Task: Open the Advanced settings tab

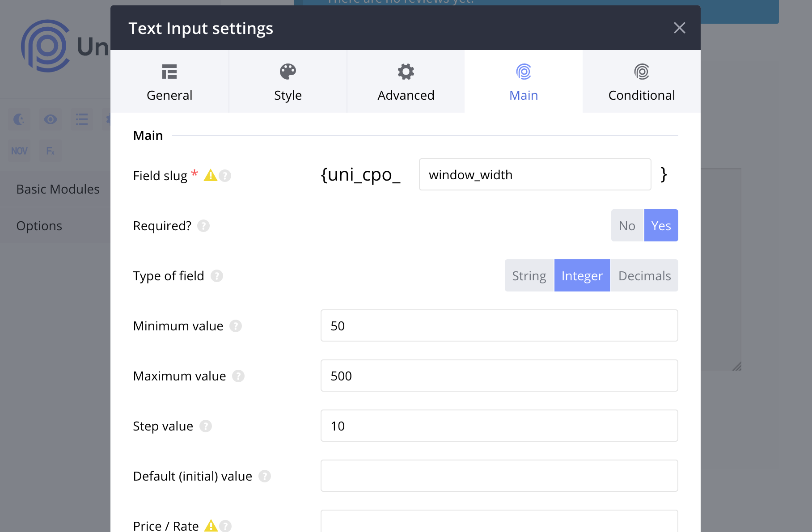Action: (x=406, y=81)
